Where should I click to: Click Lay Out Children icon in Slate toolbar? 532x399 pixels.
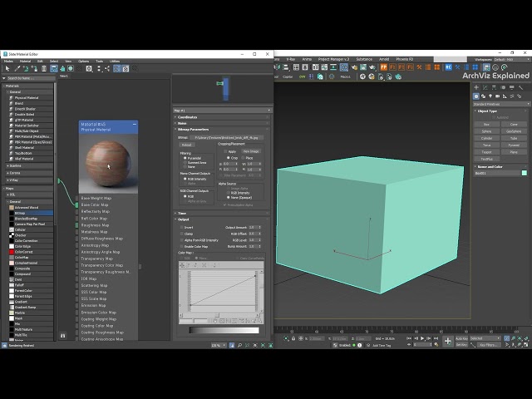(107, 69)
